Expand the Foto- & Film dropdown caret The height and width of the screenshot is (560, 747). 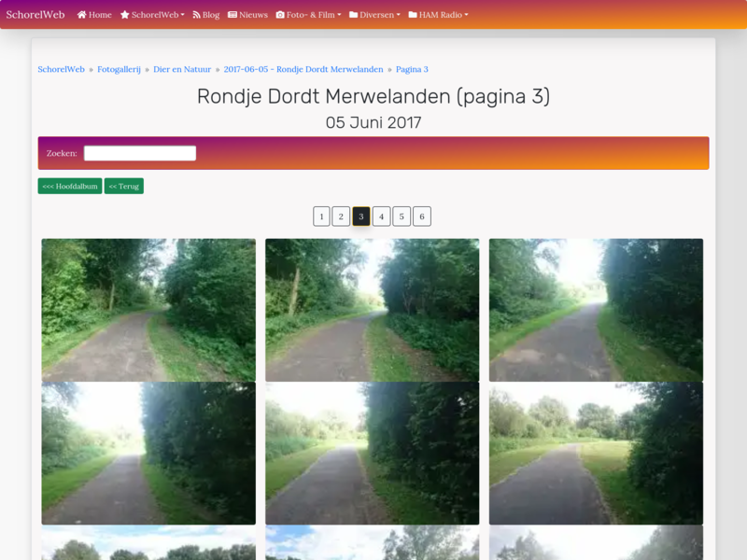339,15
